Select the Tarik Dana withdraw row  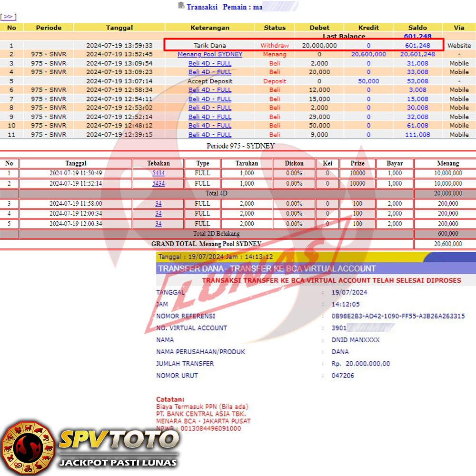point(209,46)
